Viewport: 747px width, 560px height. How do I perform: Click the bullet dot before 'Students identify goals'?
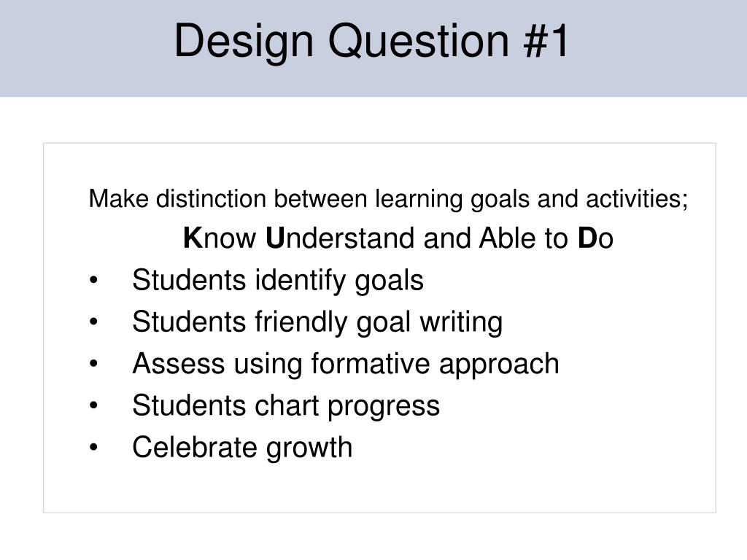click(93, 281)
